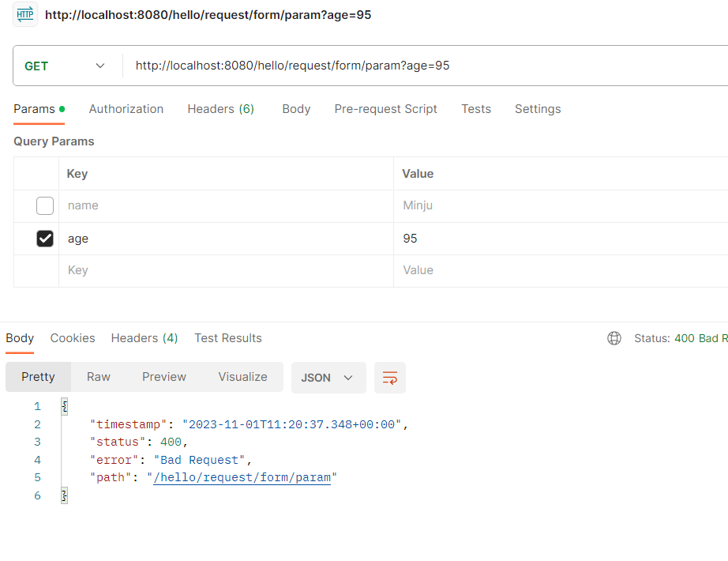Open the Visualize response view
The image size is (728, 561).
tap(243, 376)
